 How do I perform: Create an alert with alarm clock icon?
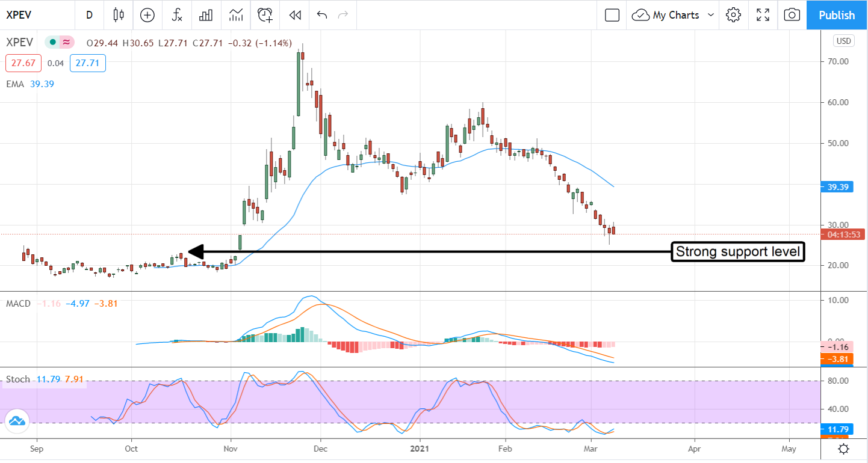click(x=265, y=15)
